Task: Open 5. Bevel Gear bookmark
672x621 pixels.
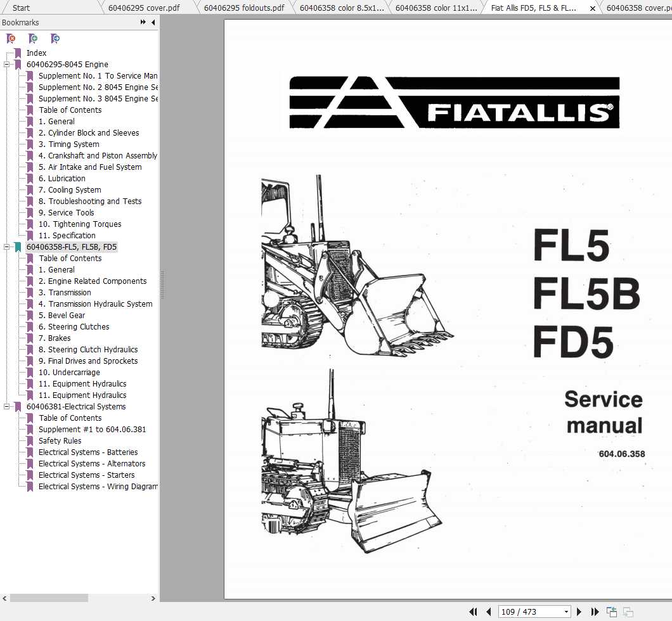Action: pyautogui.click(x=61, y=316)
